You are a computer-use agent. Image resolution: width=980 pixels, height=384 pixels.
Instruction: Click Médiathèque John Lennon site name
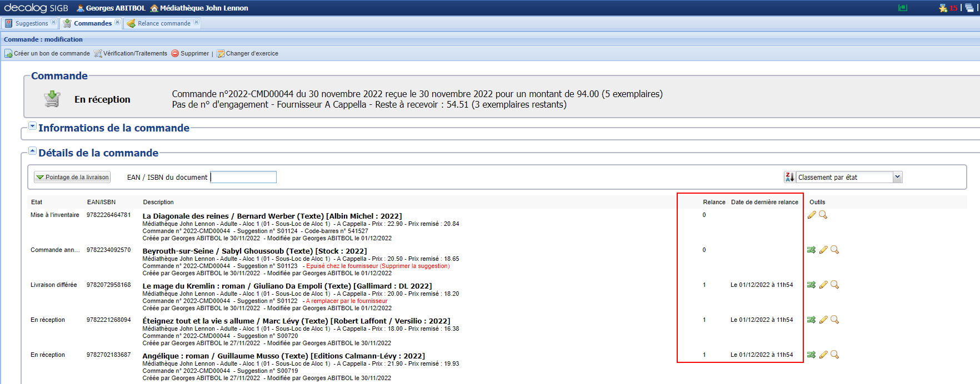point(204,8)
